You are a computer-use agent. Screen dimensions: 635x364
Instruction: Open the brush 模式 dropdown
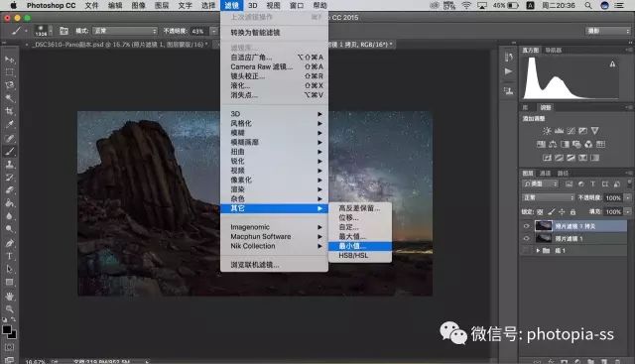pyautogui.click(x=125, y=31)
